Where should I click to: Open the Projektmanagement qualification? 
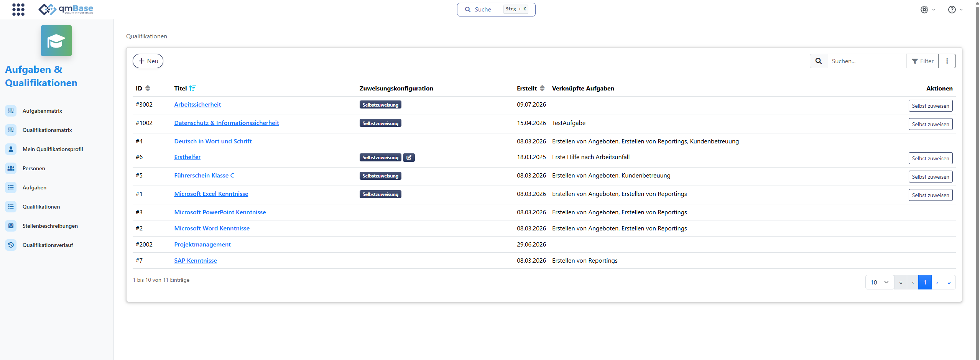[x=202, y=245]
